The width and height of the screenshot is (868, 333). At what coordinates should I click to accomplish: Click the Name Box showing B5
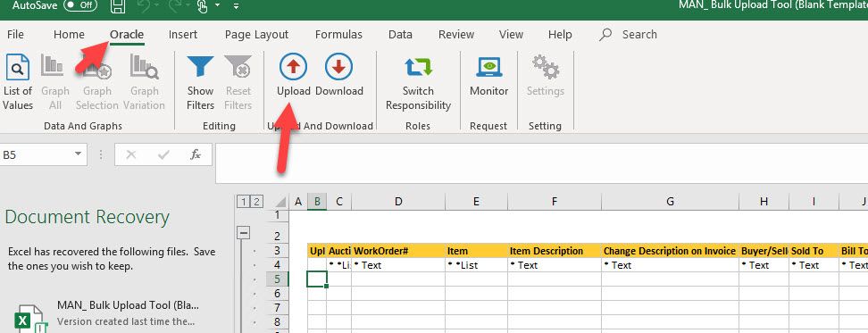pos(37,154)
